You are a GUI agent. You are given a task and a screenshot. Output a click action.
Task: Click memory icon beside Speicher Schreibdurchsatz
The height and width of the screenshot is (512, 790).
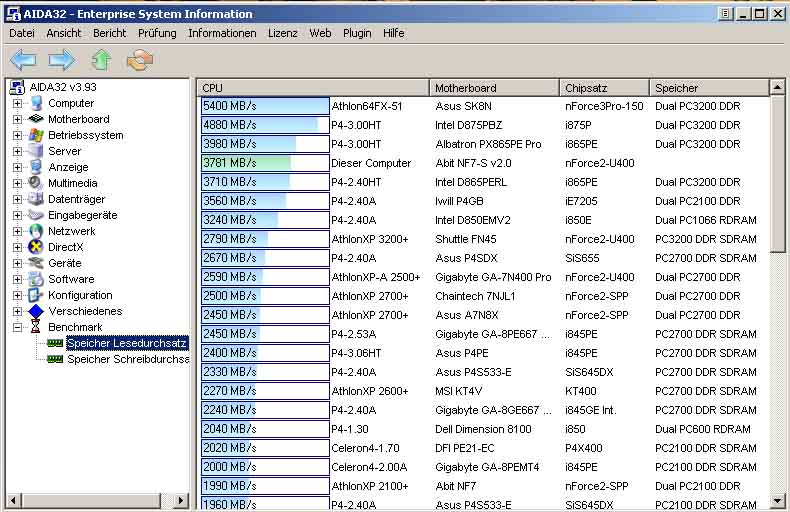click(x=55, y=359)
